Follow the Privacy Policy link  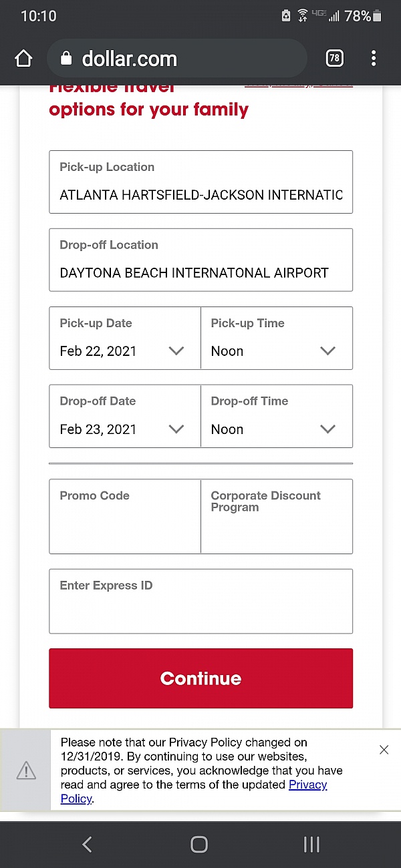pyautogui.click(x=307, y=785)
